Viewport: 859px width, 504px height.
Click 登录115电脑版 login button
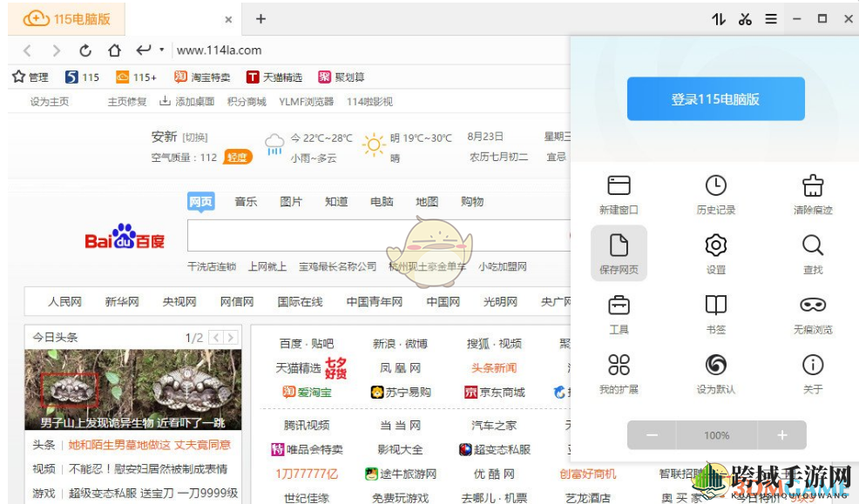[715, 99]
